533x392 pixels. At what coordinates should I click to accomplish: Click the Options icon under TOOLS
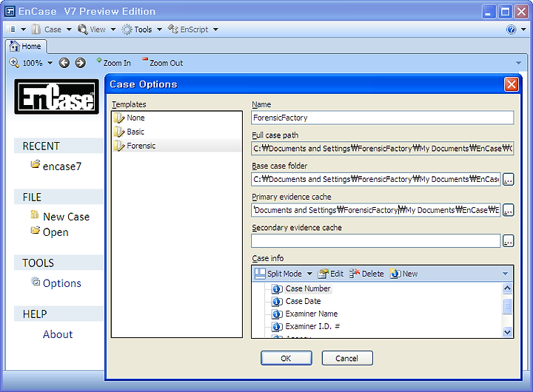[36, 281]
